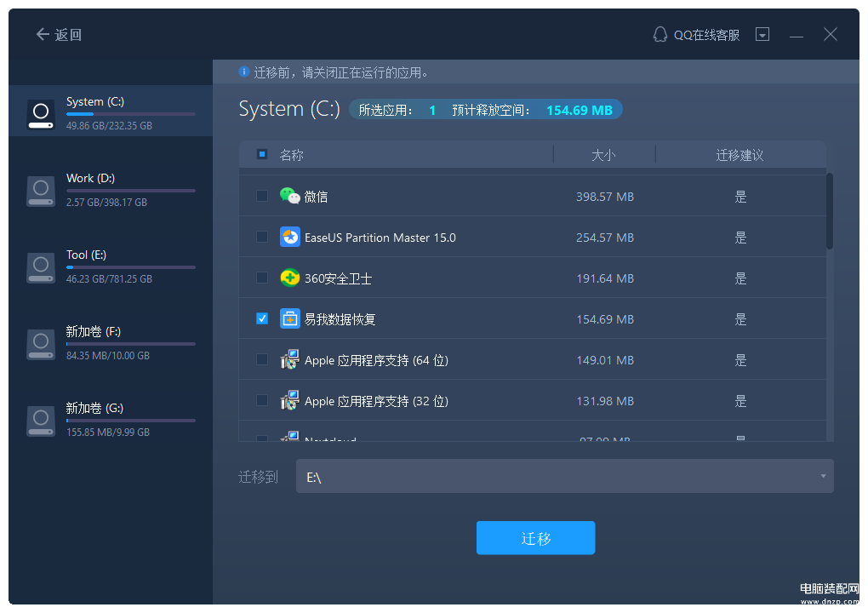Click the 新加卷 (F:) disk icon
Image resolution: width=868 pixels, height=613 pixels.
click(41, 345)
